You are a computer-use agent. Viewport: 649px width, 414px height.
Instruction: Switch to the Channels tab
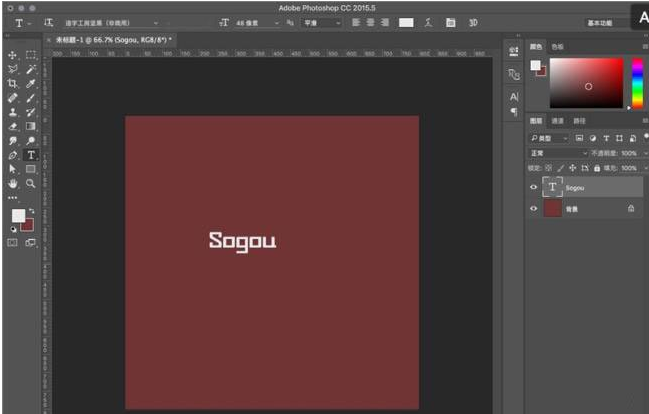click(x=558, y=121)
